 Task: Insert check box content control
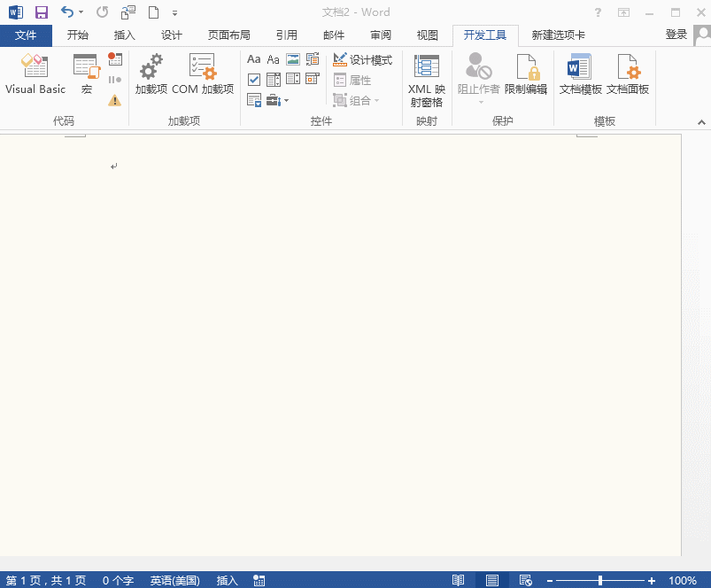pos(254,80)
